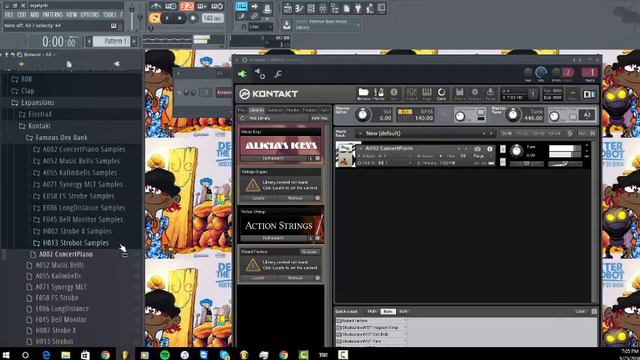
Task: Click instrument snapshot camera icon
Action: [x=477, y=149]
